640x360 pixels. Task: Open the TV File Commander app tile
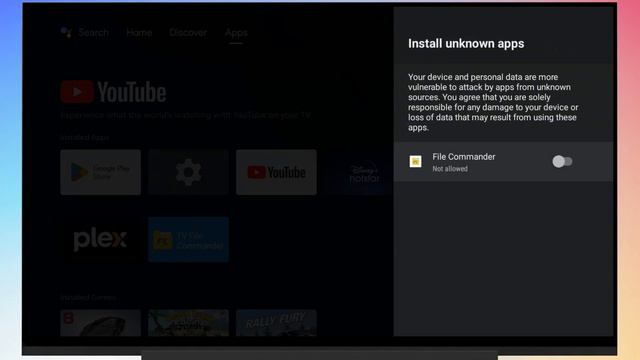188,240
